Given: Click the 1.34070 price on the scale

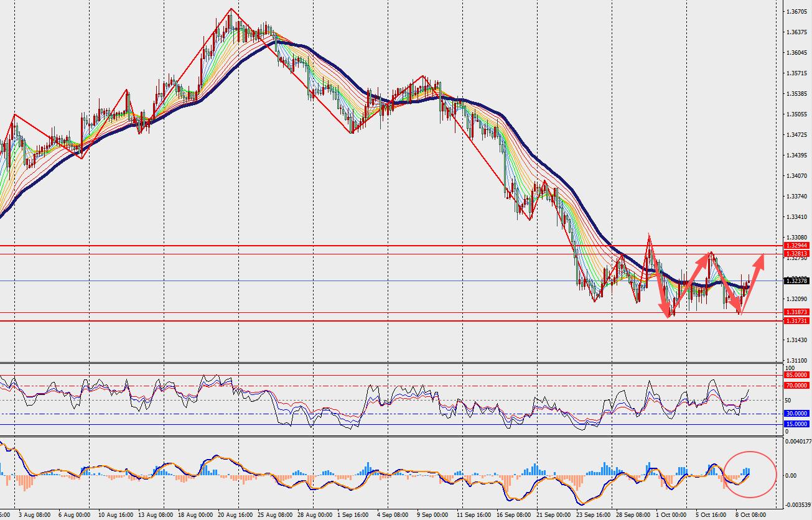Looking at the screenshot, I should pyautogui.click(x=797, y=176).
